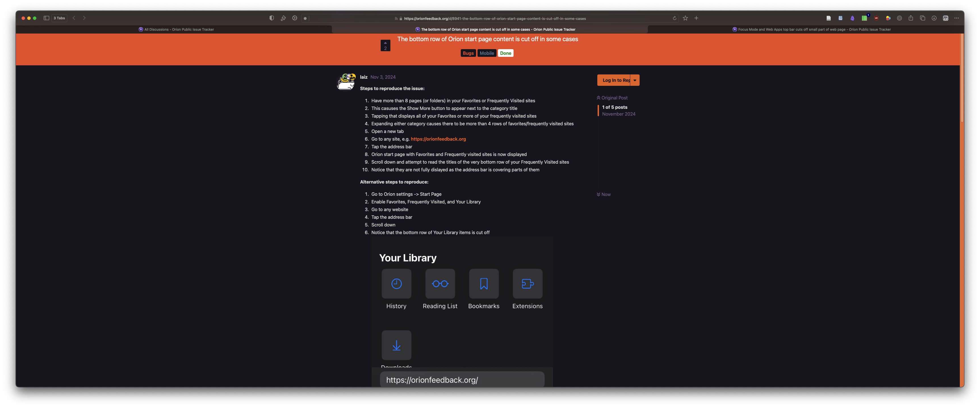980x408 pixels.
Task: Open a new tab with plus icon
Action: tap(696, 18)
